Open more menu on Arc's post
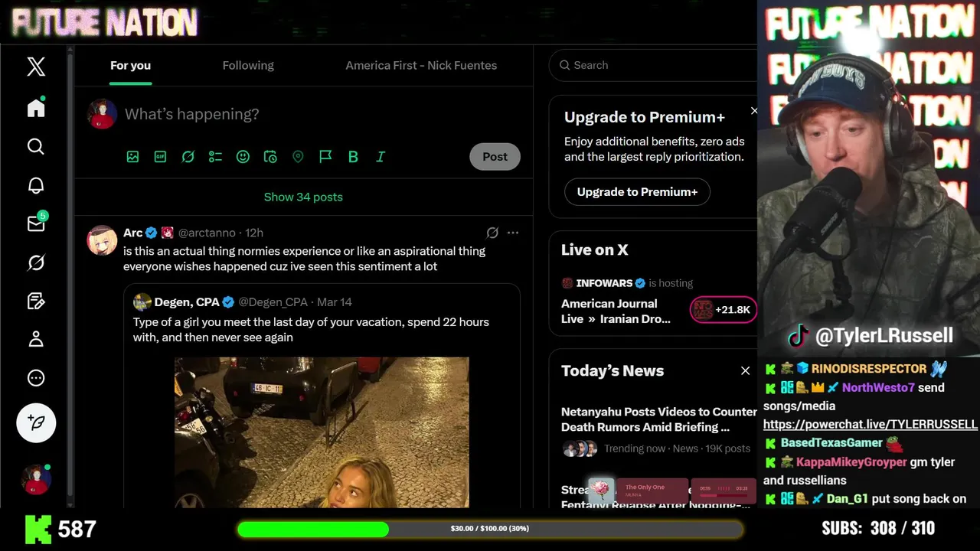980x551 pixels. [x=513, y=233]
